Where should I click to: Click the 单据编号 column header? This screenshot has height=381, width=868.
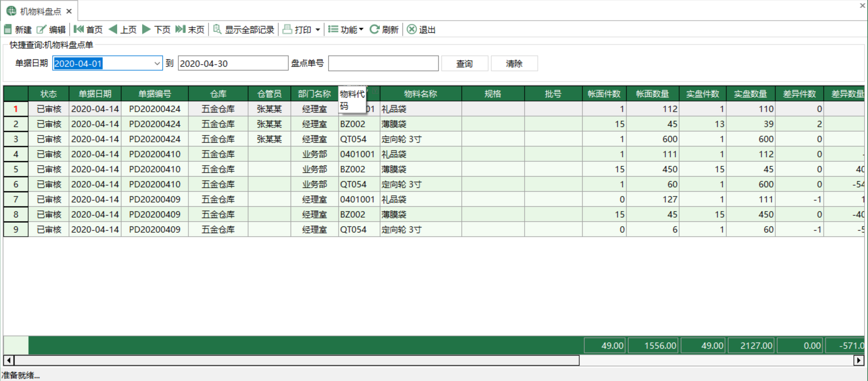(x=155, y=94)
